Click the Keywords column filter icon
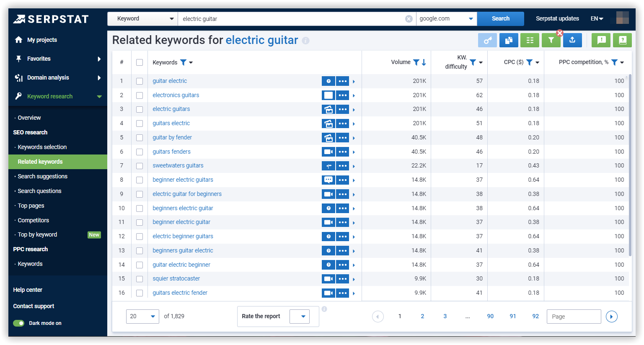 point(183,62)
